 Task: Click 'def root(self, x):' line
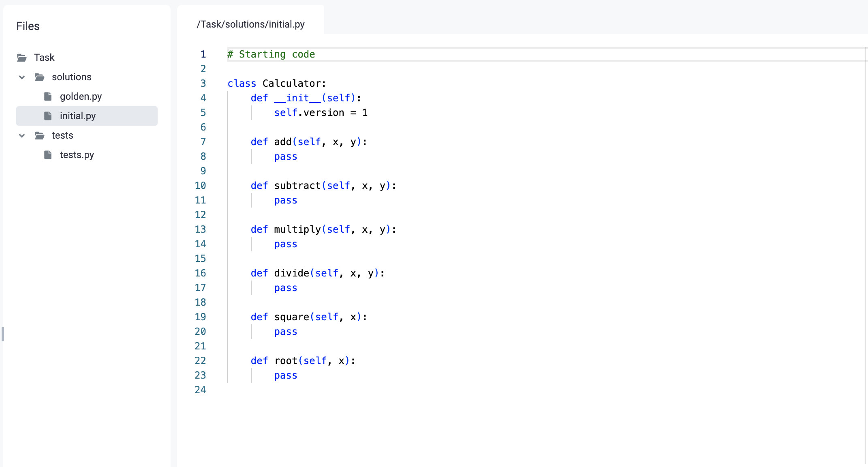[x=303, y=361]
